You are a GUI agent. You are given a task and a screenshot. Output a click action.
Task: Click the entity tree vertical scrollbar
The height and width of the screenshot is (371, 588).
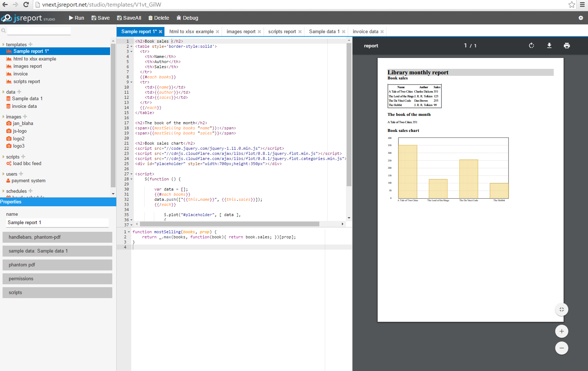(113, 115)
